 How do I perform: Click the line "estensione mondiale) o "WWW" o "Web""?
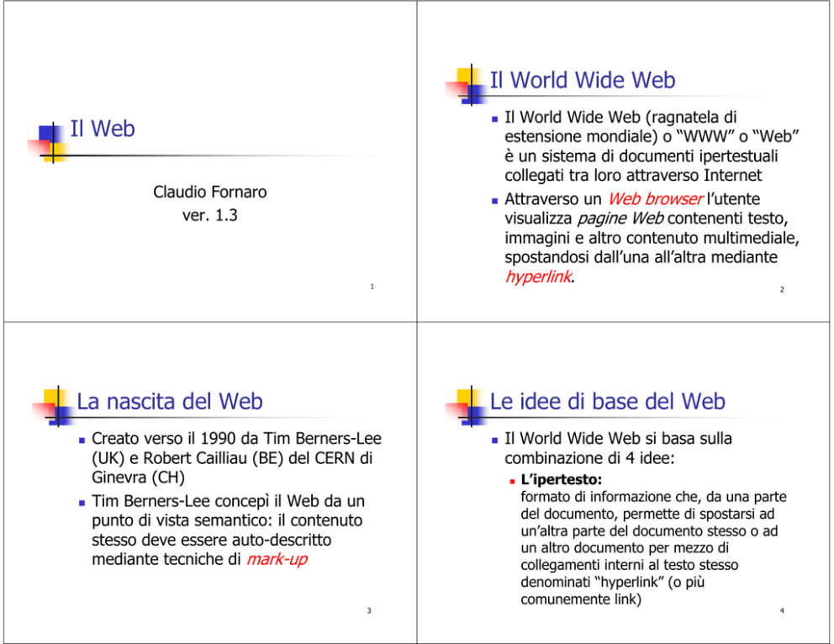652,136
